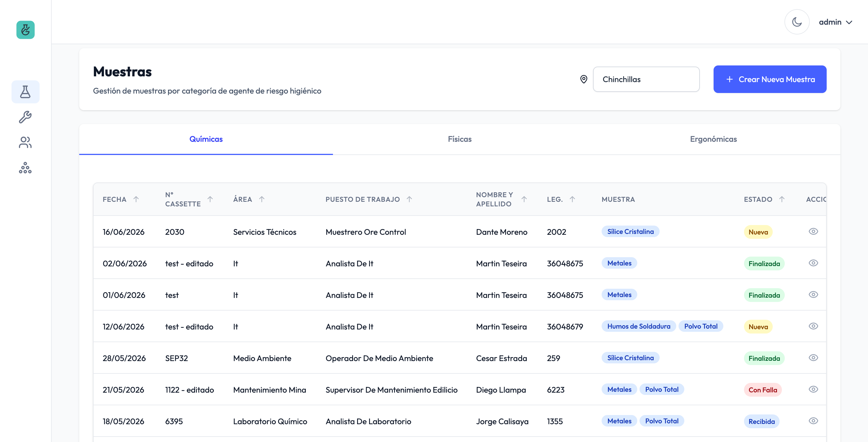Click the SEP32 cassette cell

coord(176,358)
